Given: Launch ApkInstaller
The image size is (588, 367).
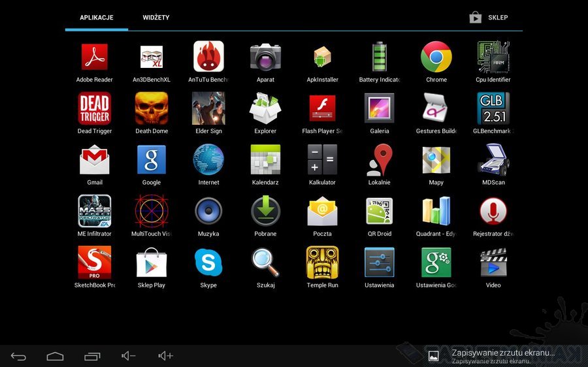Looking at the screenshot, I should (x=323, y=57).
